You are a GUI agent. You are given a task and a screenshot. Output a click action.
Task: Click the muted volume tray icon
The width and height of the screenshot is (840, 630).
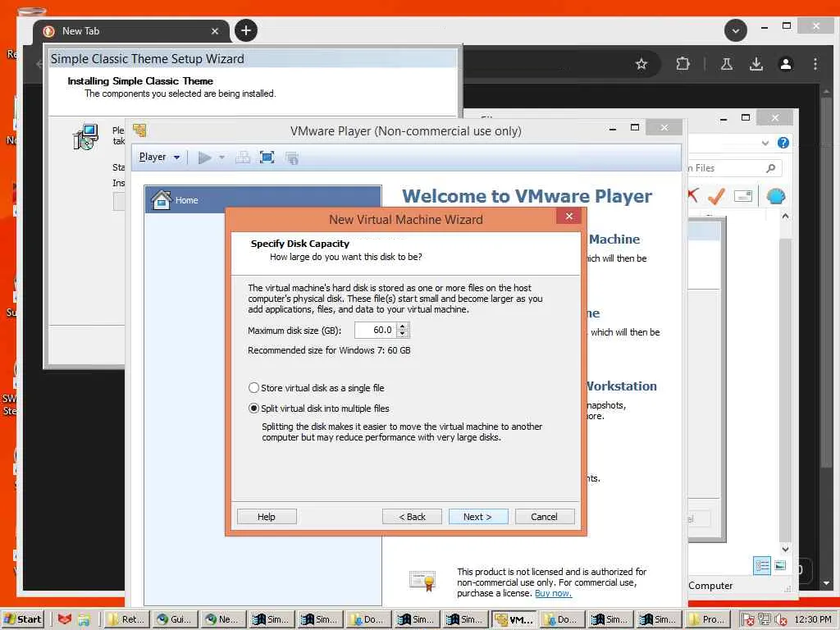point(780,620)
